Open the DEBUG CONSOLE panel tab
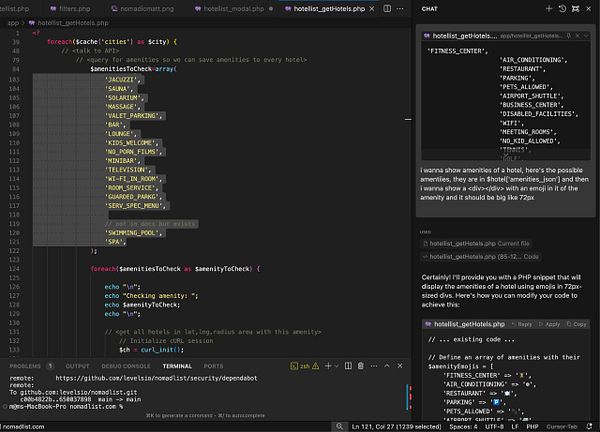This screenshot has width=600, height=432. pyautogui.click(x=126, y=366)
